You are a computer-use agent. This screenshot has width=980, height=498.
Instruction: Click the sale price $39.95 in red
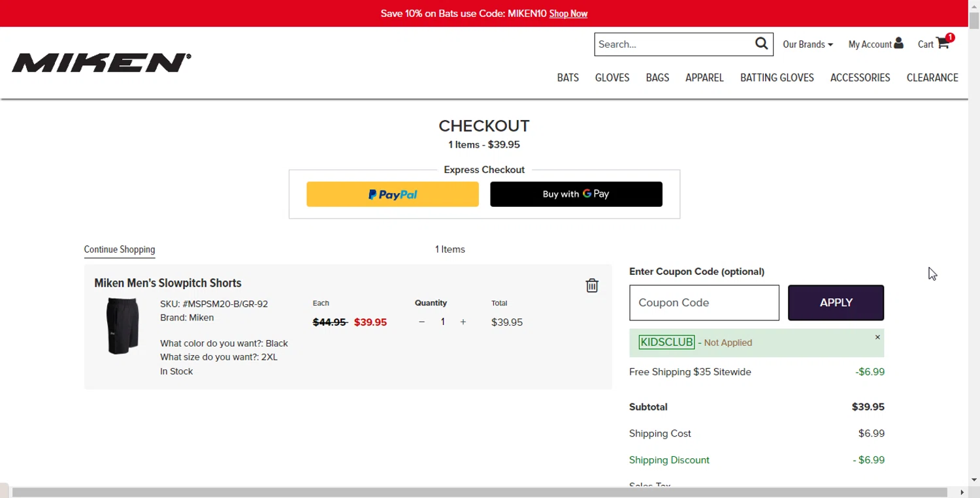click(370, 322)
